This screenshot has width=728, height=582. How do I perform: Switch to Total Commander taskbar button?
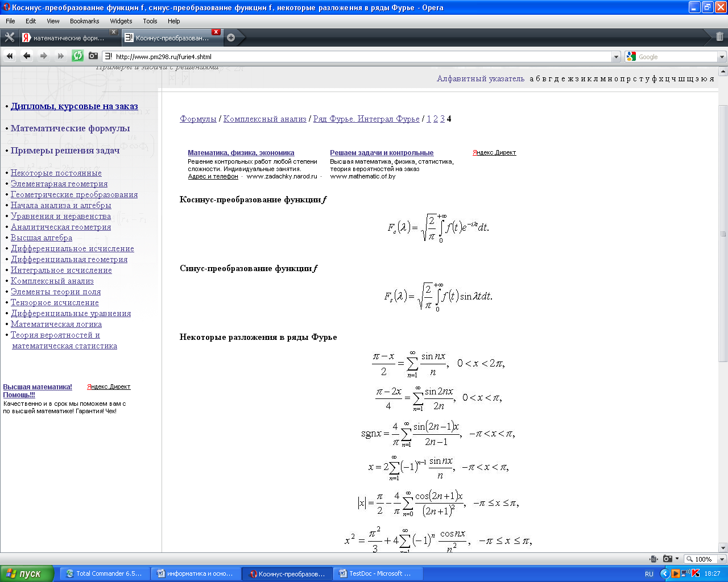click(104, 573)
